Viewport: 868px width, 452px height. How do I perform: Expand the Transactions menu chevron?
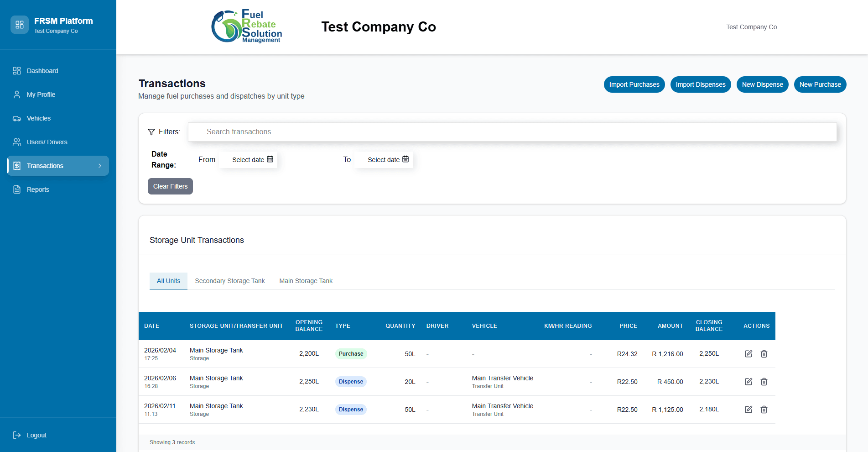point(100,166)
